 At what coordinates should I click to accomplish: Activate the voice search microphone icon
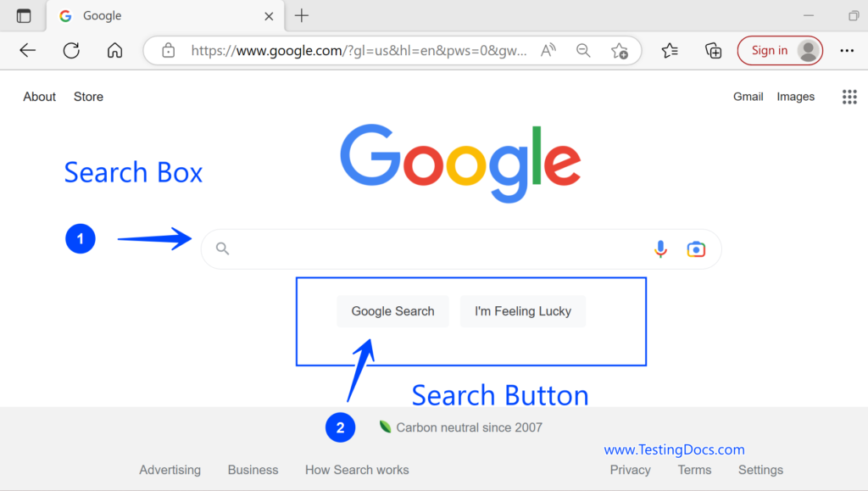pyautogui.click(x=660, y=248)
